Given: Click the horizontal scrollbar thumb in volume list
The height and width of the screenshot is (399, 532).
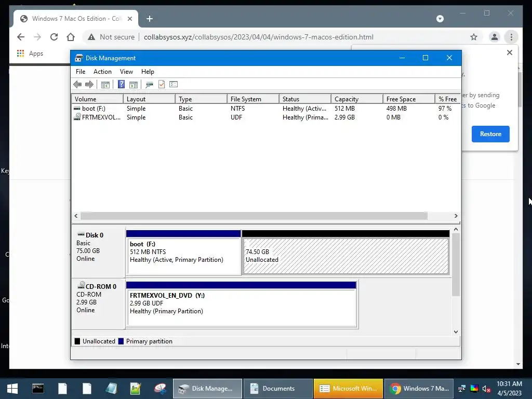Looking at the screenshot, I should [x=254, y=216].
